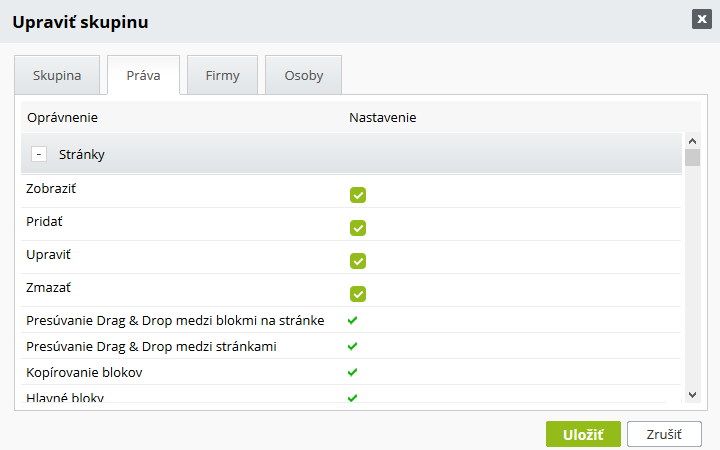Switch to the Skupina tab
Image resolution: width=720 pixels, height=450 pixels.
pos(58,75)
